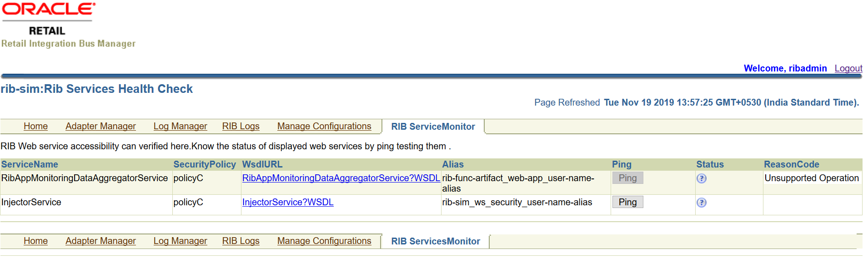The width and height of the screenshot is (868, 259).
Task: Click the ServiceName column header
Action: pyautogui.click(x=30, y=164)
